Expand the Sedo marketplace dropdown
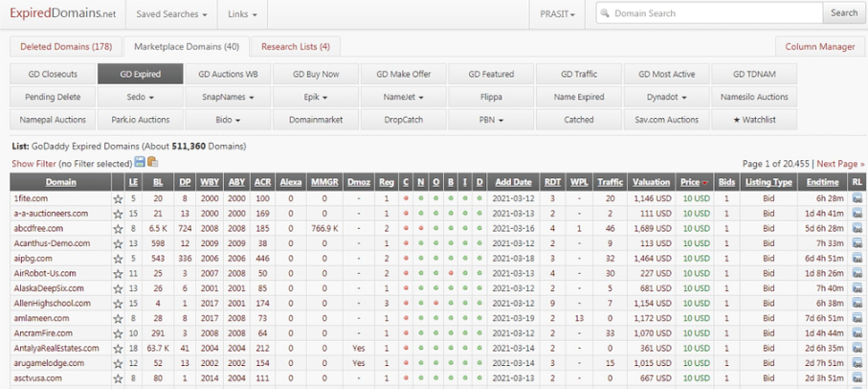Screen dimensions: 868x389 click(140, 97)
